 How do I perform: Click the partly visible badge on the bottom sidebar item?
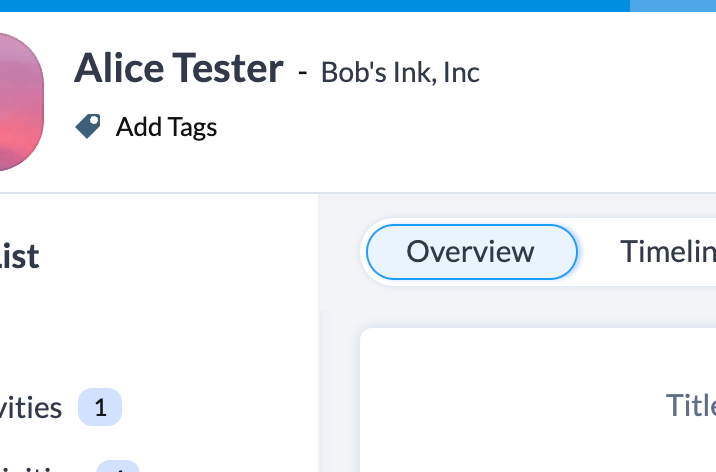[118, 467]
